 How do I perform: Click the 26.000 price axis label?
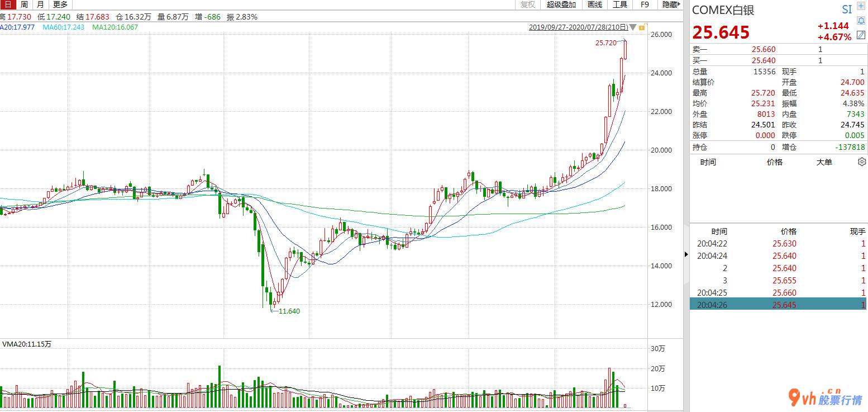click(x=661, y=35)
